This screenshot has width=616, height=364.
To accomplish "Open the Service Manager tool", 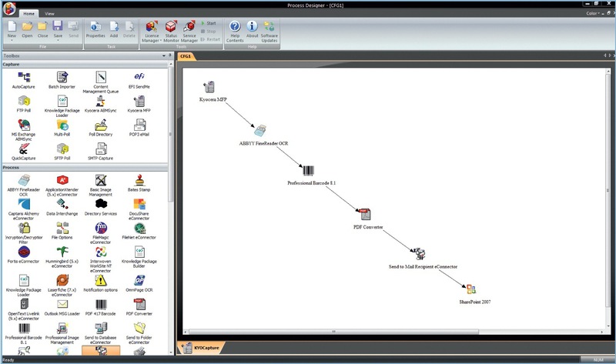I will pos(189,32).
